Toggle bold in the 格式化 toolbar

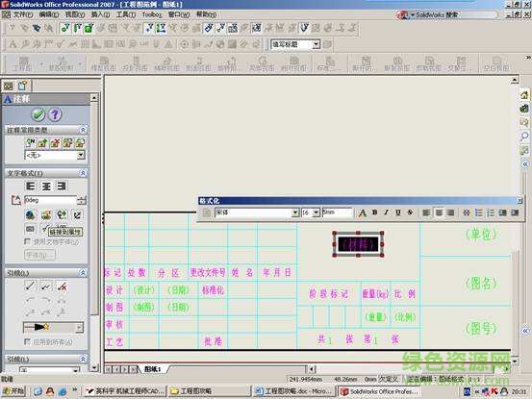[374, 212]
